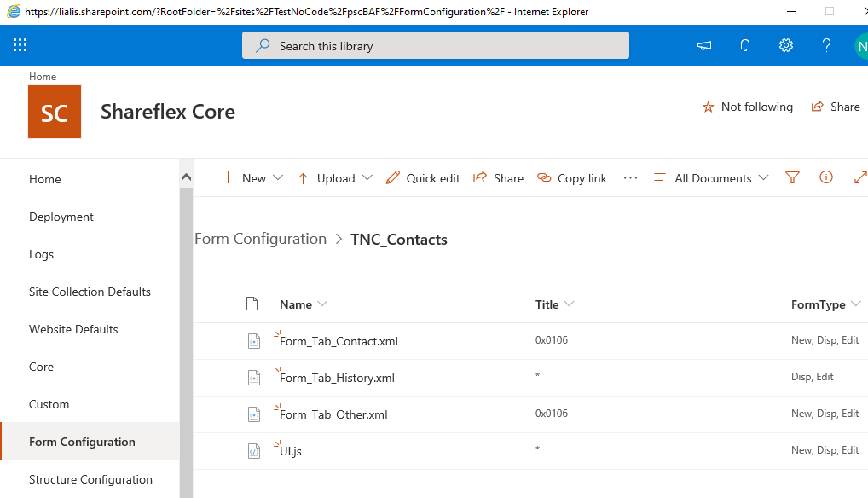This screenshot has height=498, width=868.
Task: Click the Quick edit button
Action: (423, 178)
